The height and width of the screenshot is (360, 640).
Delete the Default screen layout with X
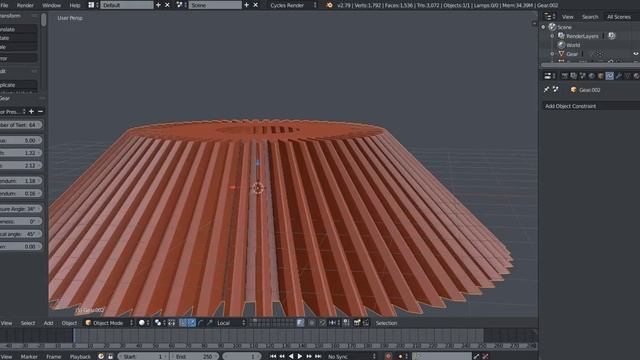[167, 5]
